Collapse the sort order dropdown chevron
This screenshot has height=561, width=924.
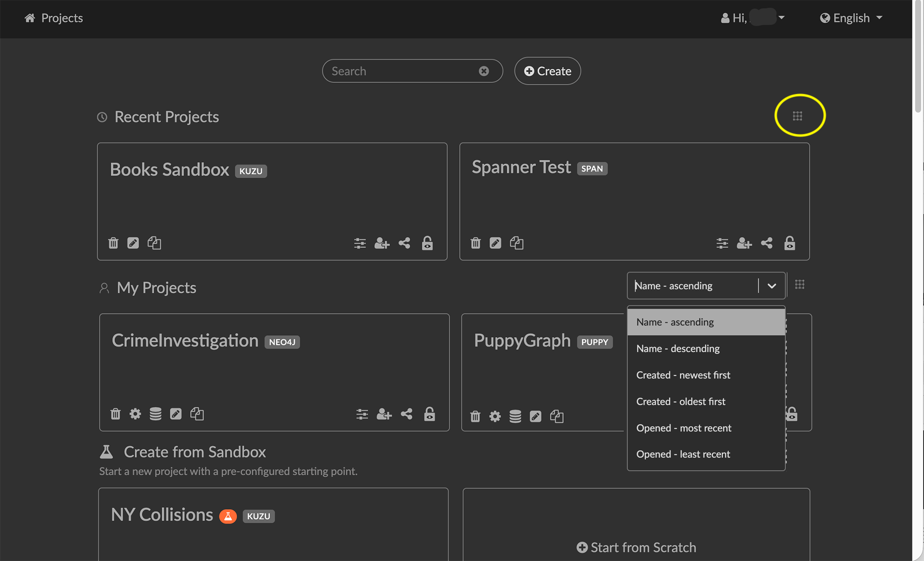(772, 286)
